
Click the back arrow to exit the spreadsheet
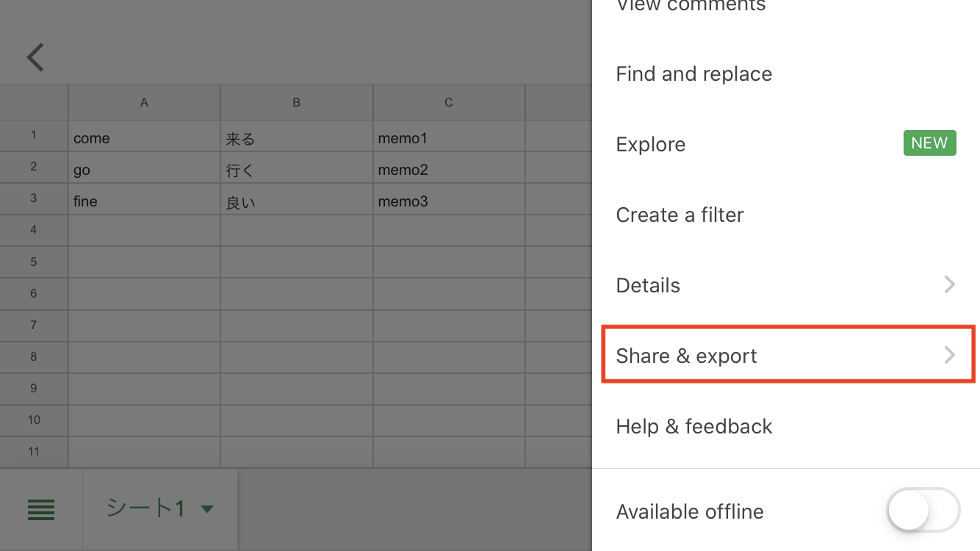point(35,57)
